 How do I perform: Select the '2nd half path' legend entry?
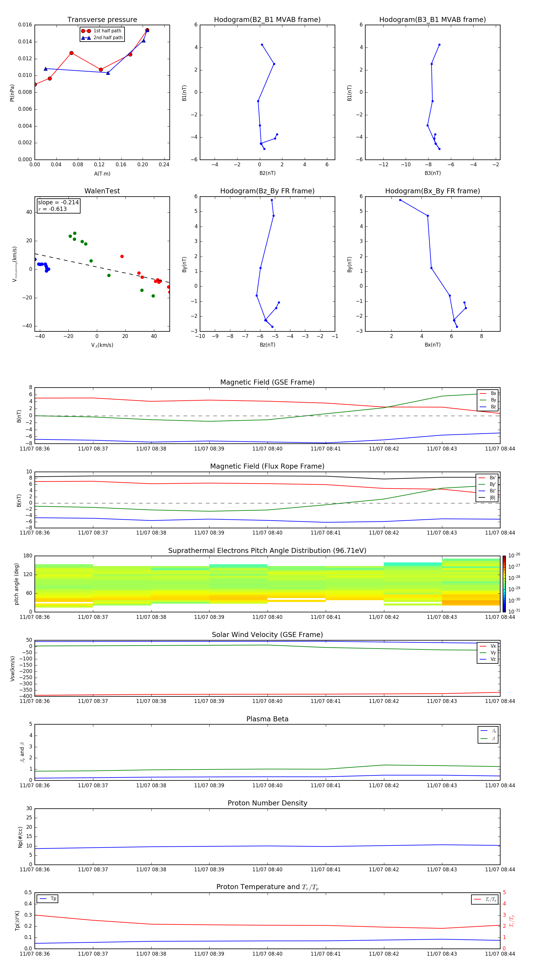point(102,38)
